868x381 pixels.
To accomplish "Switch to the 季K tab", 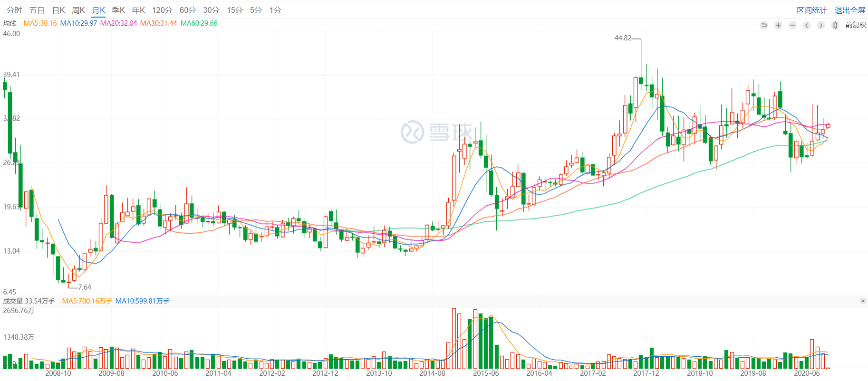I will point(118,10).
